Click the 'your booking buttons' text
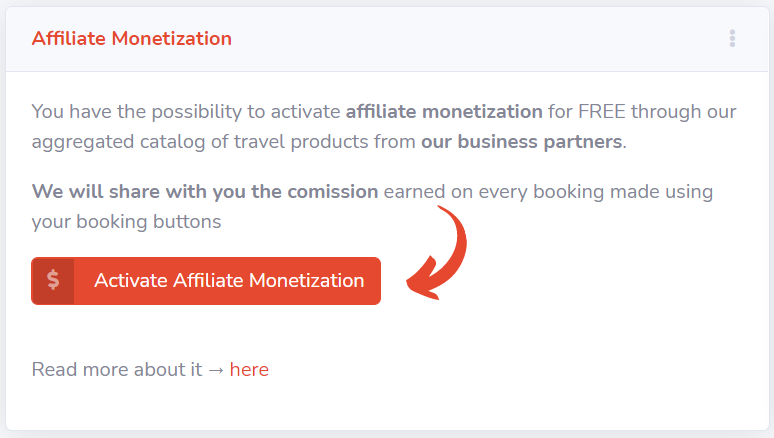Image resolution: width=774 pixels, height=438 pixels. click(x=126, y=222)
